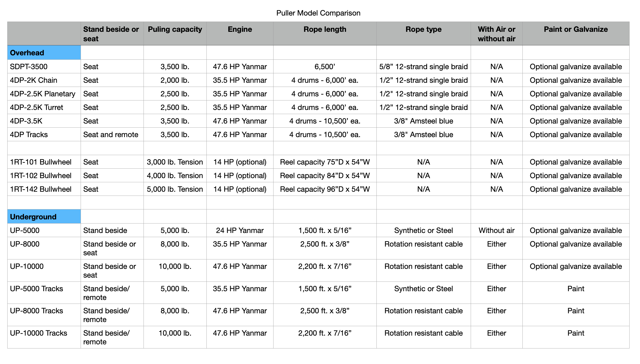Select the Underground section header cell
This screenshot has height=364, width=640.
click(44, 216)
